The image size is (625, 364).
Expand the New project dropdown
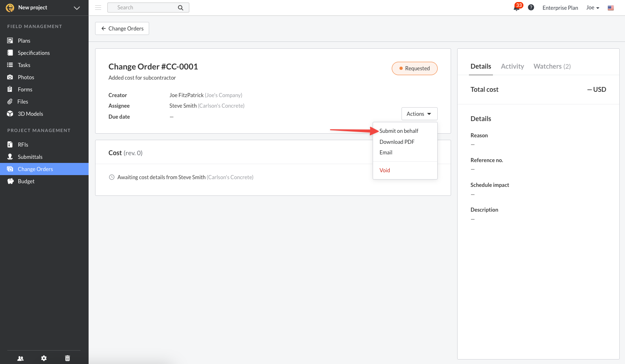pos(76,8)
